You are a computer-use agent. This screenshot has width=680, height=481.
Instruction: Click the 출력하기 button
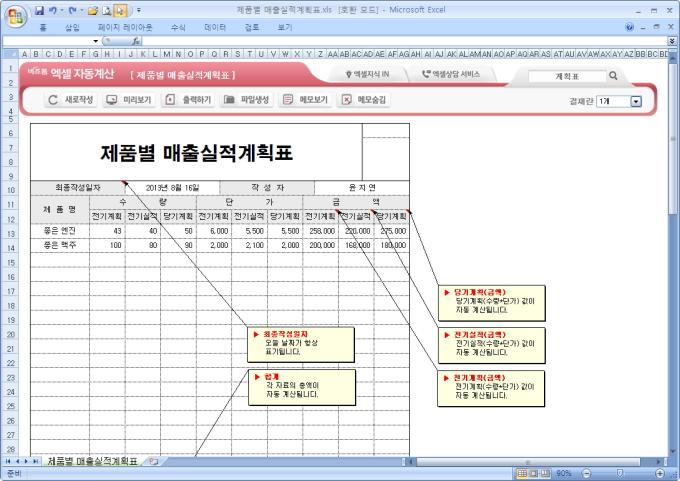pyautogui.click(x=188, y=100)
